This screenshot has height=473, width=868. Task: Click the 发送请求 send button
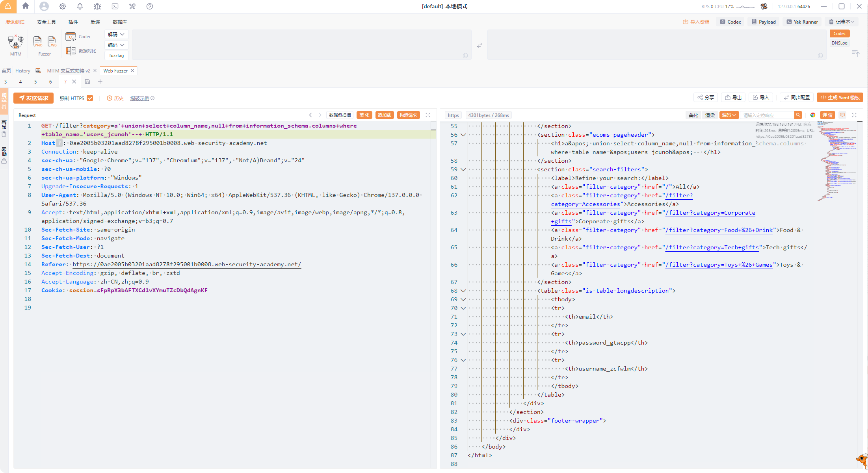pos(33,98)
